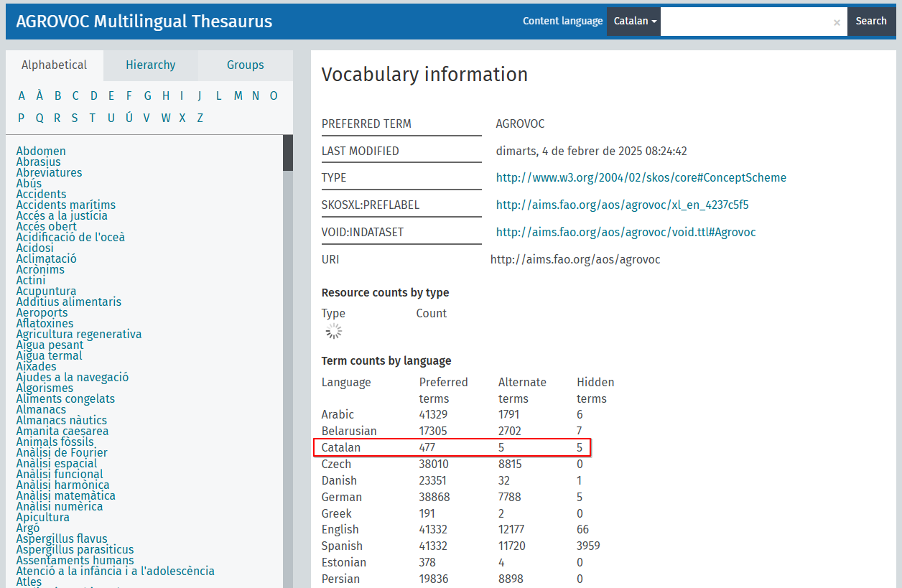Open the Aflatoxines term
This screenshot has height=588, width=902.
pos(45,324)
